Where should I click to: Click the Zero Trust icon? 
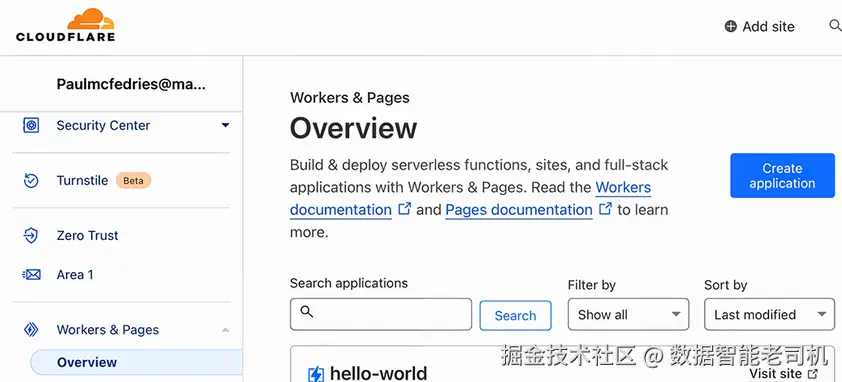[x=31, y=235]
